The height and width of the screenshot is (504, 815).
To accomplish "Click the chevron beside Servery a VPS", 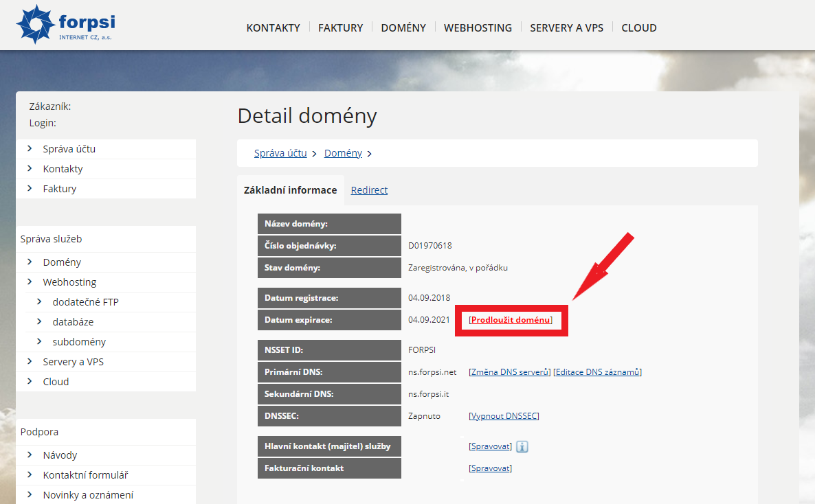I will 30,361.
